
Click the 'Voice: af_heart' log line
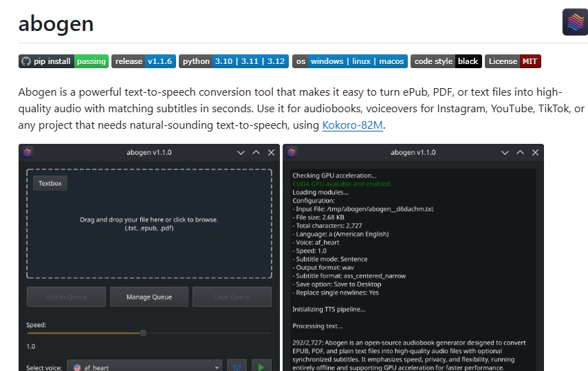316,242
